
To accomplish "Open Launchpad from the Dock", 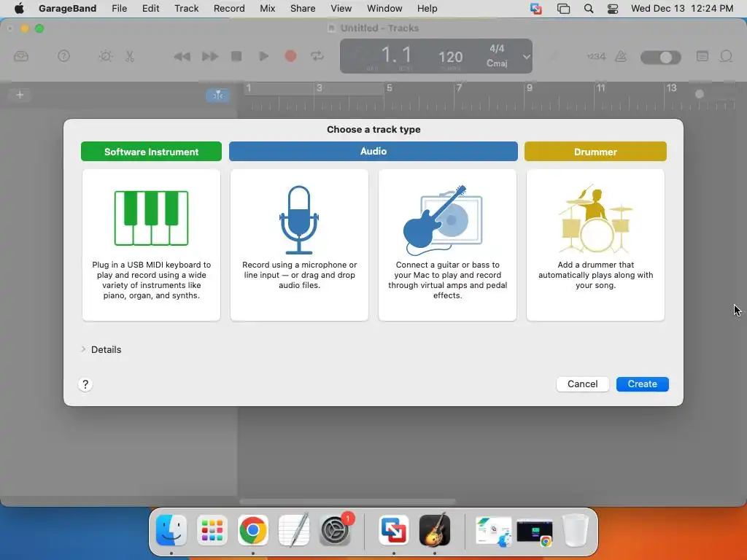I will (212, 530).
